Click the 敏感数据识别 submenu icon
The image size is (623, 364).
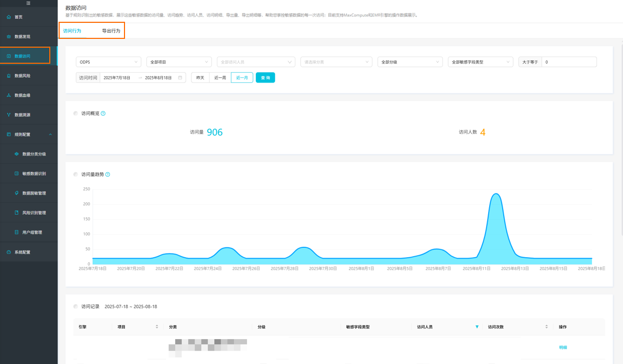pyautogui.click(x=17, y=174)
